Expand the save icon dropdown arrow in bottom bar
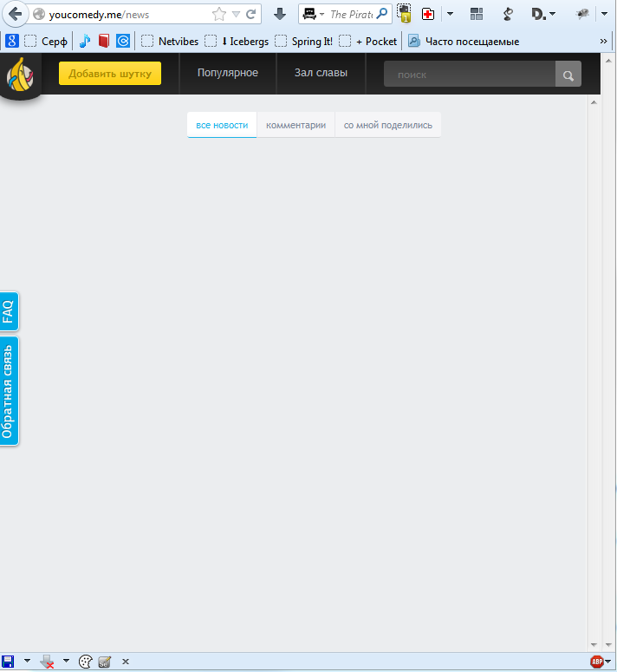The height and width of the screenshot is (672, 617). (27, 662)
